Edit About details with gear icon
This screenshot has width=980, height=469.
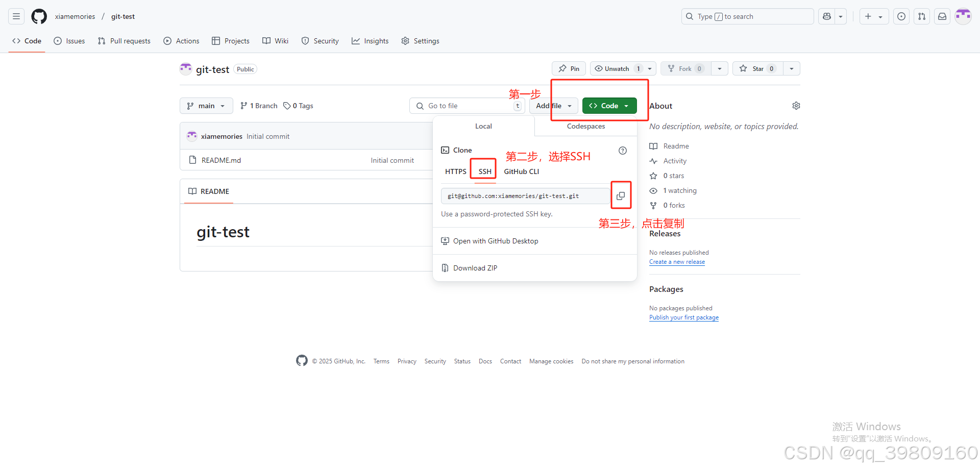tap(796, 106)
